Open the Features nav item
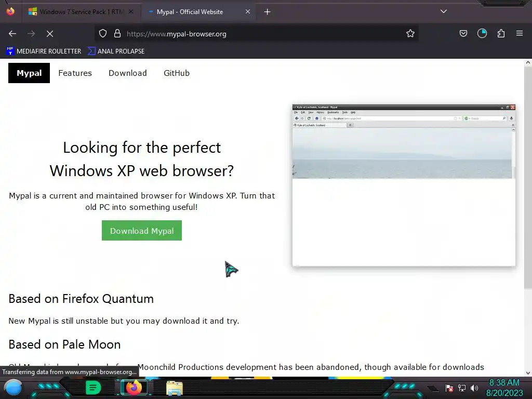This screenshot has width=532, height=399. (x=75, y=73)
